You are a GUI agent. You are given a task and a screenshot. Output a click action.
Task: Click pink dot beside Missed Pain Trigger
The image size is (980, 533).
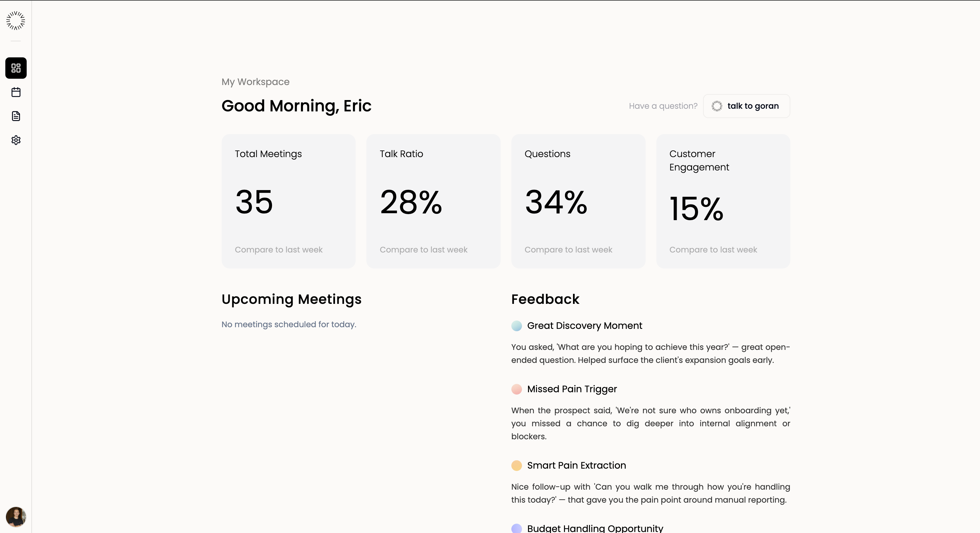point(516,389)
